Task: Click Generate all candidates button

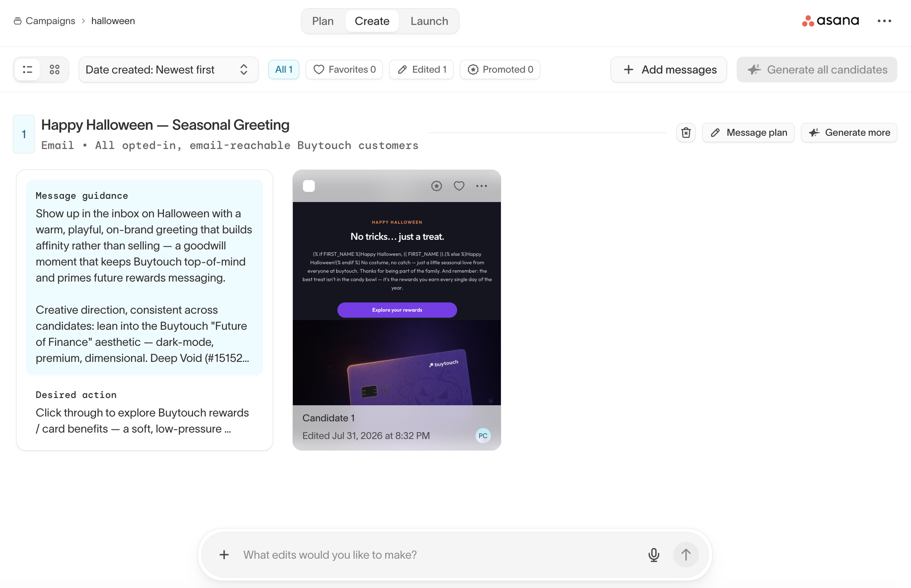Action: coord(817,69)
